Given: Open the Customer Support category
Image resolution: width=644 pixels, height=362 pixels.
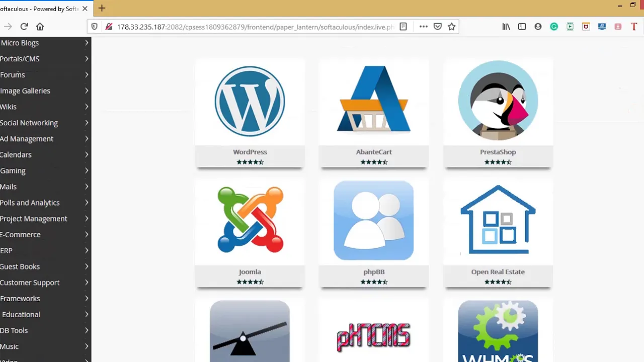Looking at the screenshot, I should [x=45, y=283].
